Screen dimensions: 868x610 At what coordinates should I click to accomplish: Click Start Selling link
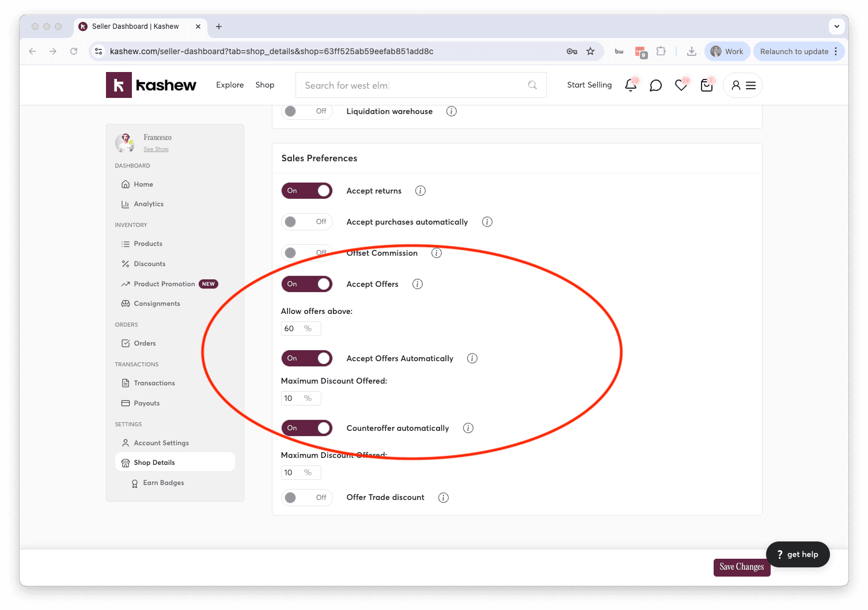click(589, 85)
